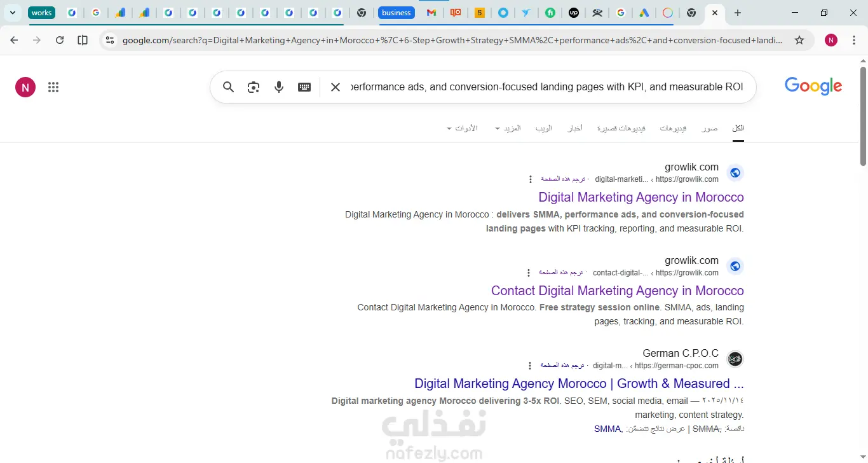
Task: Search by image with camera icon
Action: [254, 87]
